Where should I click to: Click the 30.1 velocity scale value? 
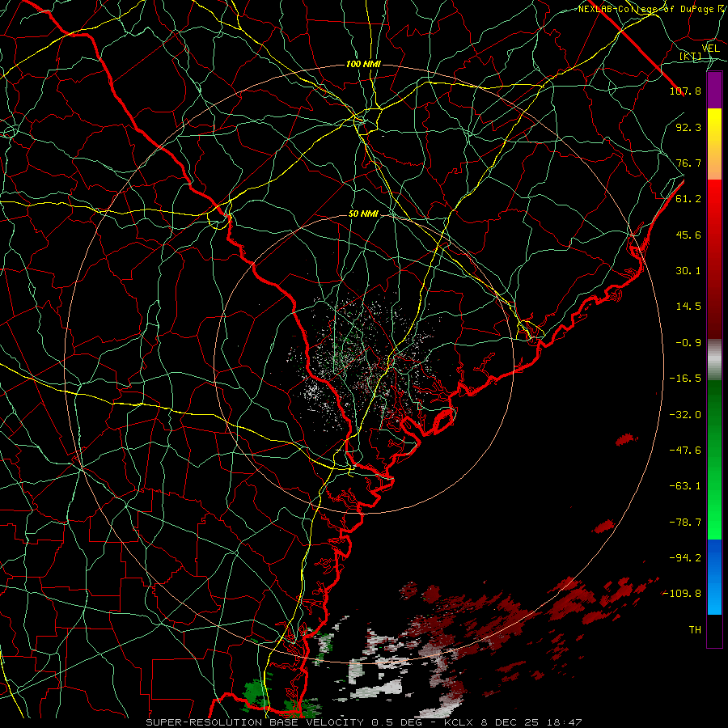(x=688, y=271)
